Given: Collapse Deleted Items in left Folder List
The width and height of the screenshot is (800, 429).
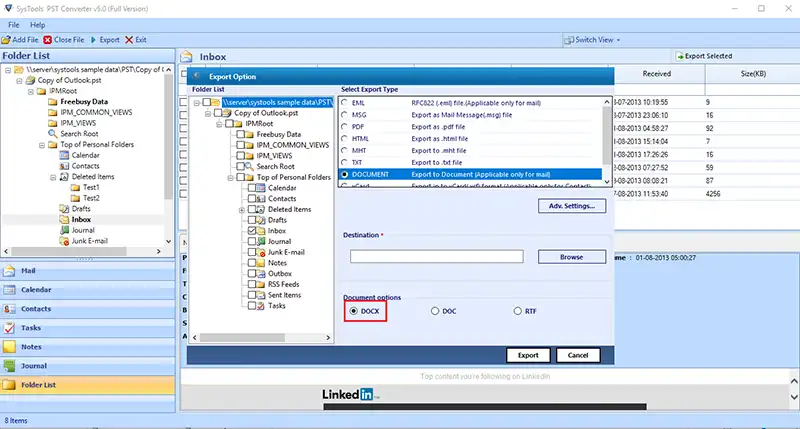Looking at the screenshot, I should pos(53,177).
